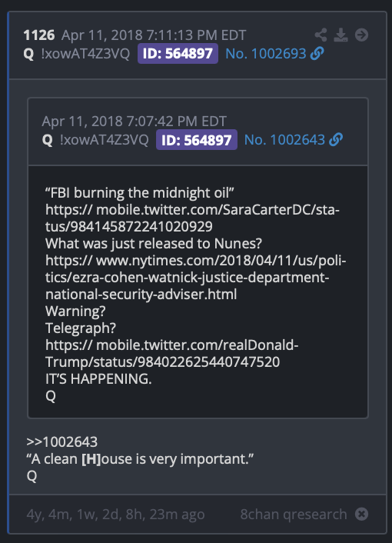Click the share icon on post 1126
The height and width of the screenshot is (543, 392).
321,35
